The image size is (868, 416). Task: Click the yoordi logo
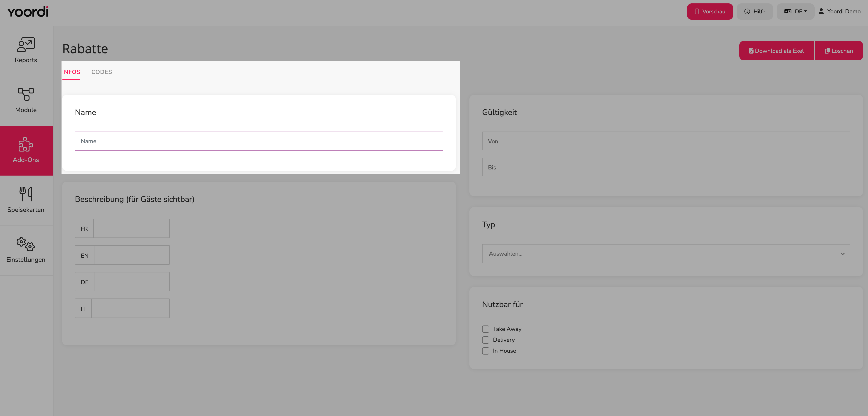28,12
